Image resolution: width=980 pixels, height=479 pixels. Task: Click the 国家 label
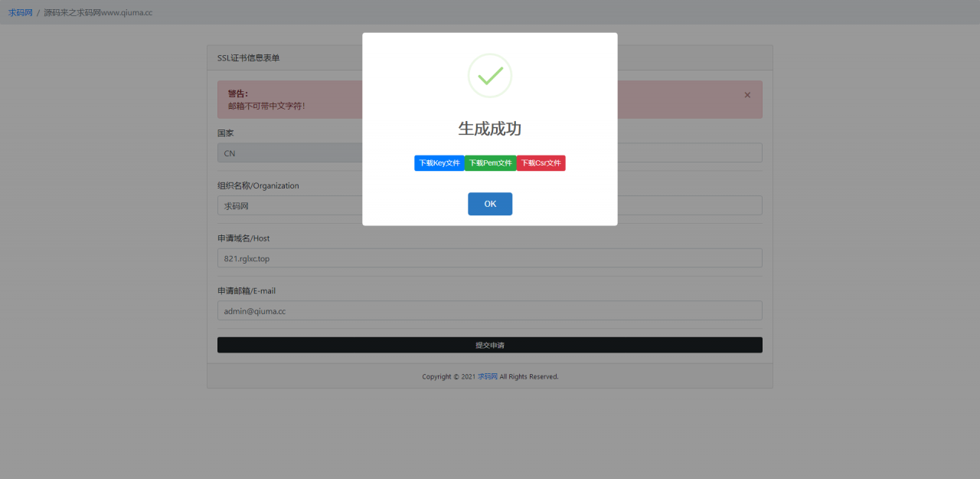coord(226,133)
